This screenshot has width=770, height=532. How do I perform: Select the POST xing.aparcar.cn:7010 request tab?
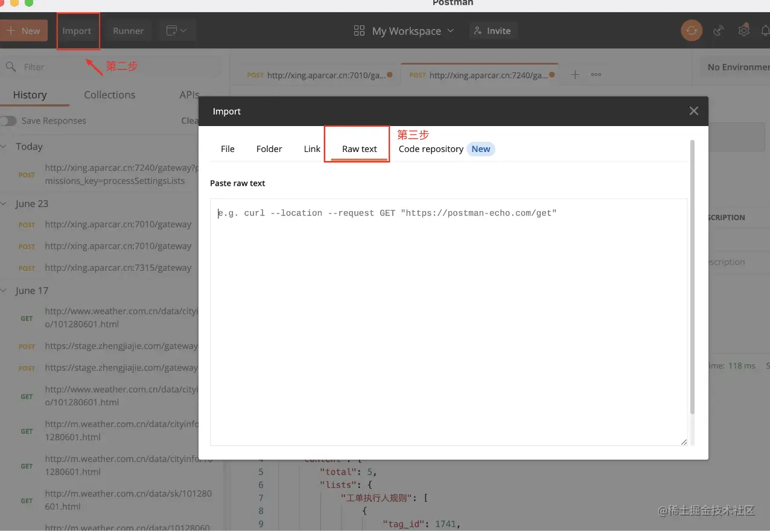point(319,75)
